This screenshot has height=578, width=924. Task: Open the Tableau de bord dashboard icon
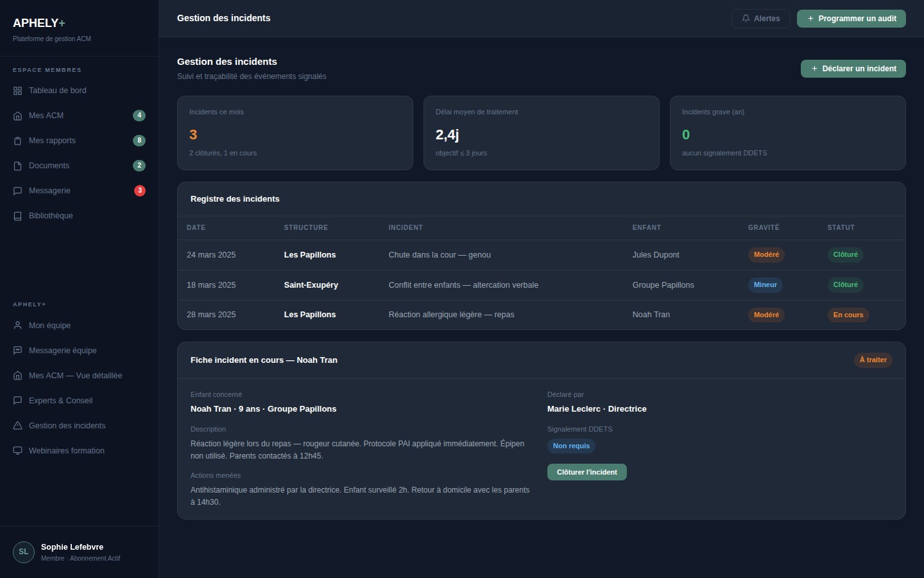click(x=17, y=91)
